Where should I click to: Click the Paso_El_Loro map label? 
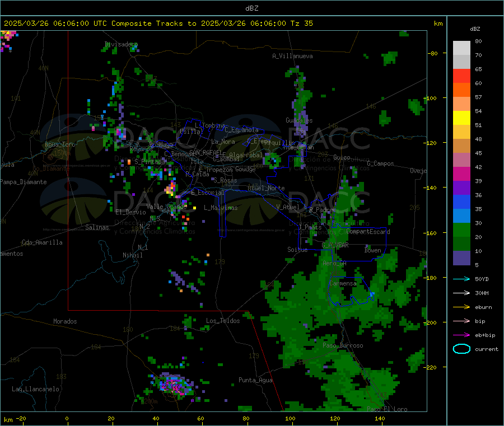pyautogui.click(x=387, y=409)
